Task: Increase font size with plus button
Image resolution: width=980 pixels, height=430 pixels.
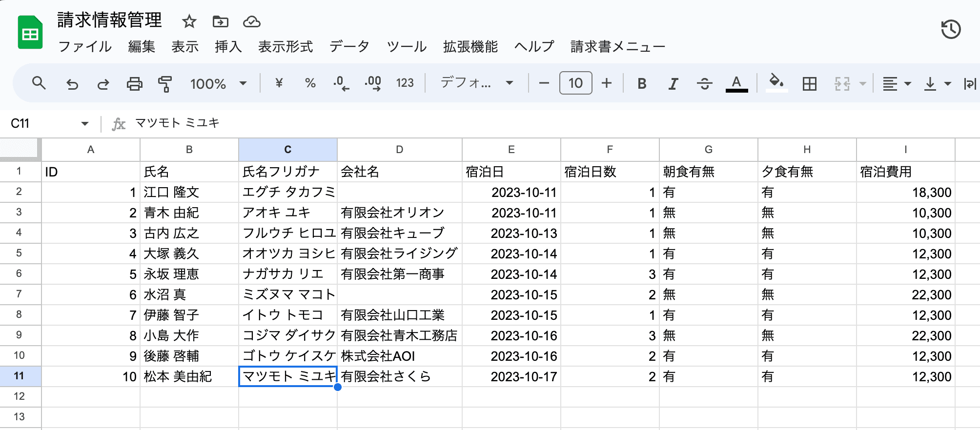Action: pyautogui.click(x=607, y=83)
